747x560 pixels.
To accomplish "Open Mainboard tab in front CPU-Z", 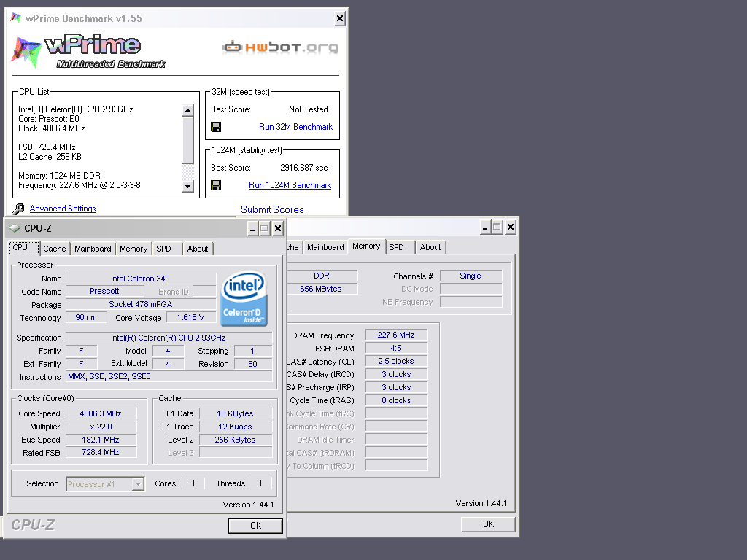I will [x=93, y=249].
